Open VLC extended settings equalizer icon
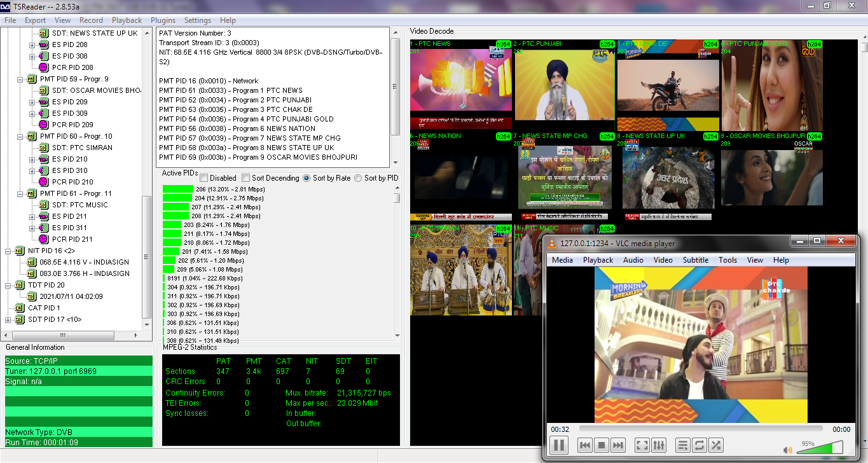This screenshot has width=868, height=463. (659, 445)
